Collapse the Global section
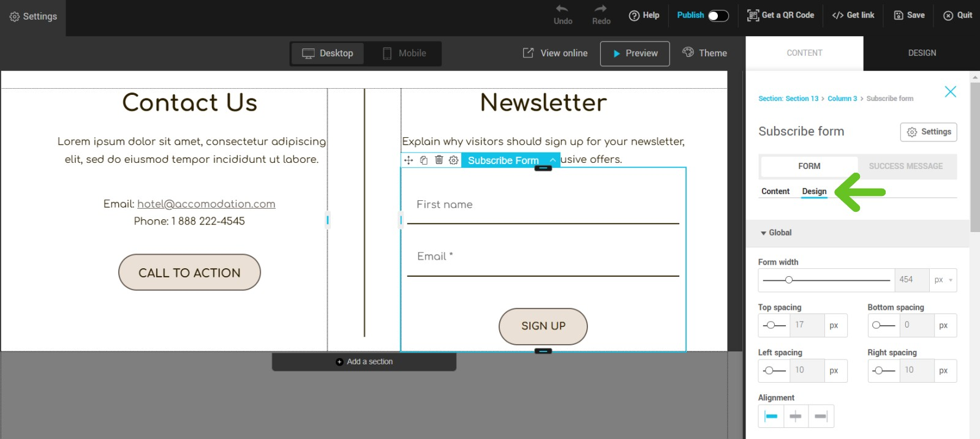This screenshot has height=439, width=980. pos(776,233)
